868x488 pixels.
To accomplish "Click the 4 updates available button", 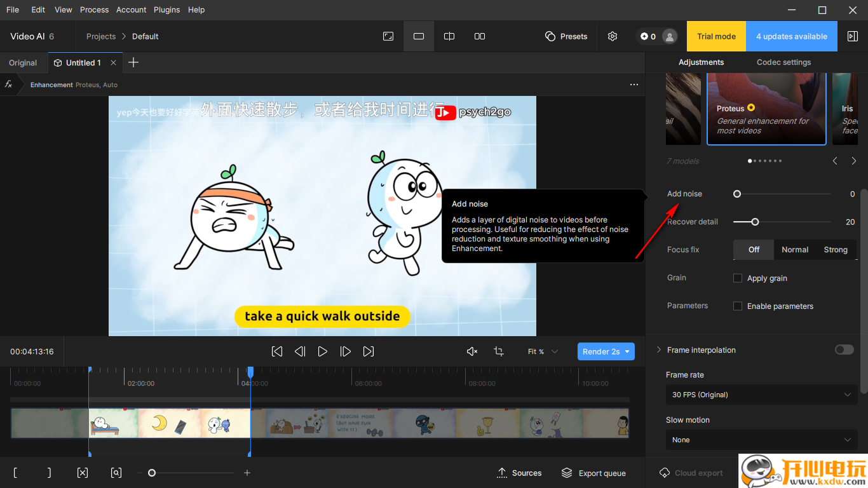I will (x=792, y=36).
